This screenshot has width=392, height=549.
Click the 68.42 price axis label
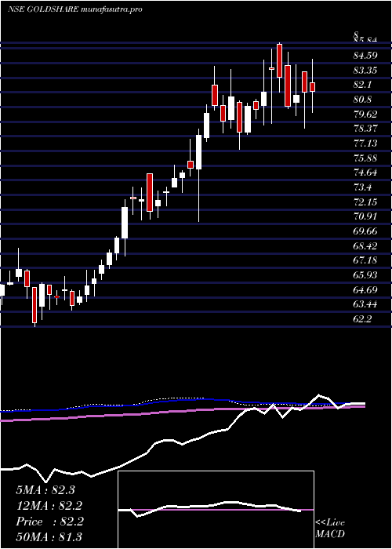coord(365,245)
